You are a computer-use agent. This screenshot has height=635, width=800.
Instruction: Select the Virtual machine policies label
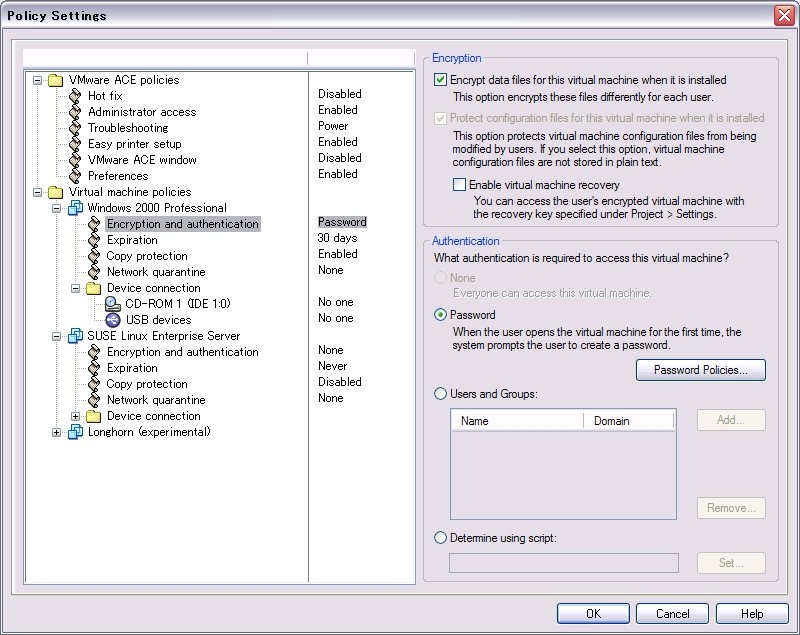coord(130,192)
